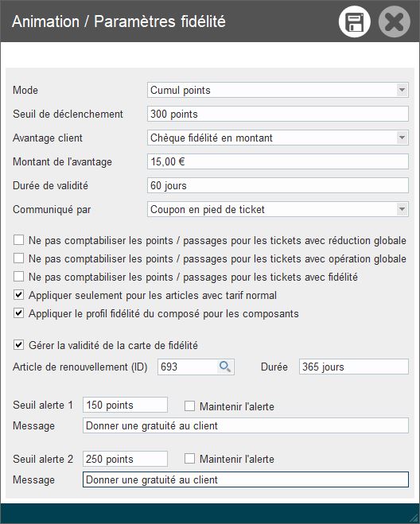Save settings with the floppy disk icon
The width and height of the screenshot is (420, 524).
coord(355,21)
